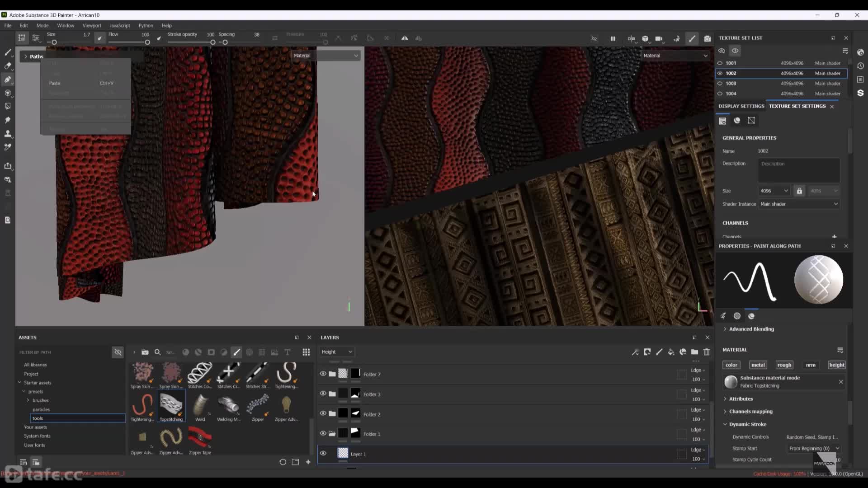Pause rendering with the pause icon
The width and height of the screenshot is (868, 488).
(613, 39)
